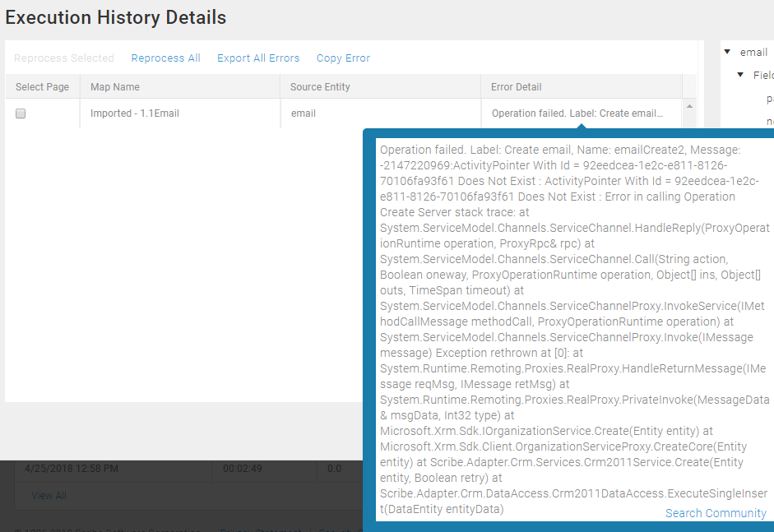Click the email source entity cell
Screen dimensions: 774x532
304,113
